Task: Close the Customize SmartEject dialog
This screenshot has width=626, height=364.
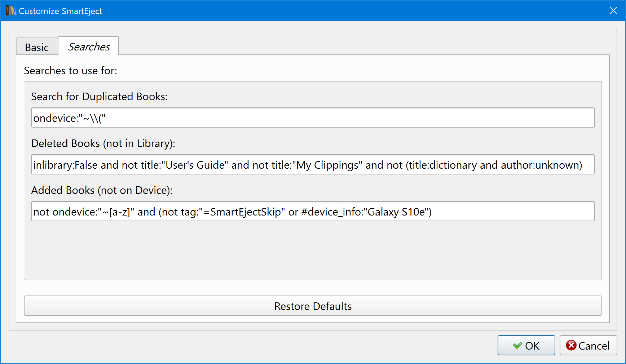Action: (x=613, y=11)
